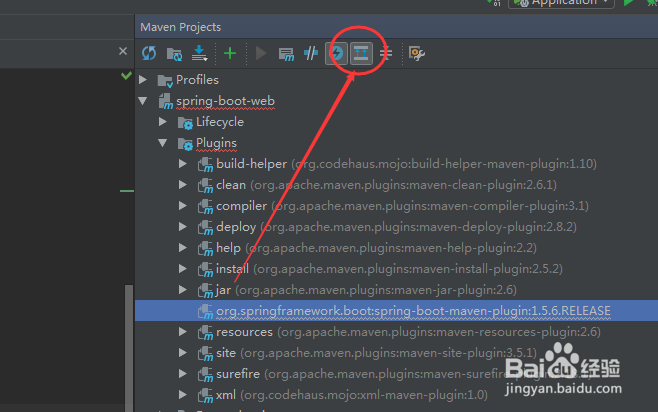Viewport: 658px width, 412px height.
Task: Select the Lifecycle label
Action: tap(220, 122)
